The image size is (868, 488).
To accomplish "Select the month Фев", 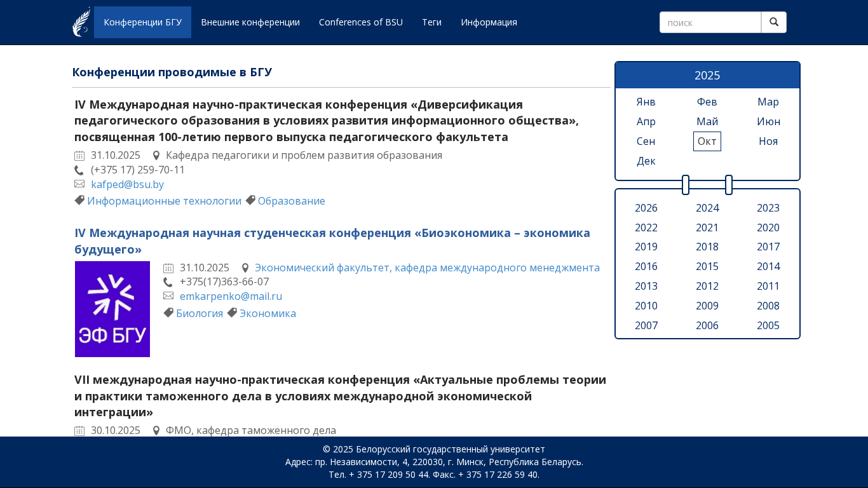I will [x=707, y=102].
